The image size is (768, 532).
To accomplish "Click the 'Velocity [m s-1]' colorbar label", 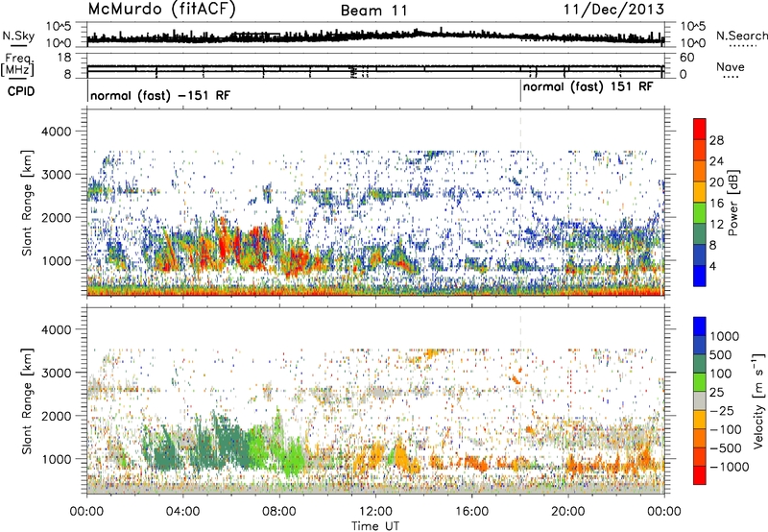I will tap(757, 400).
